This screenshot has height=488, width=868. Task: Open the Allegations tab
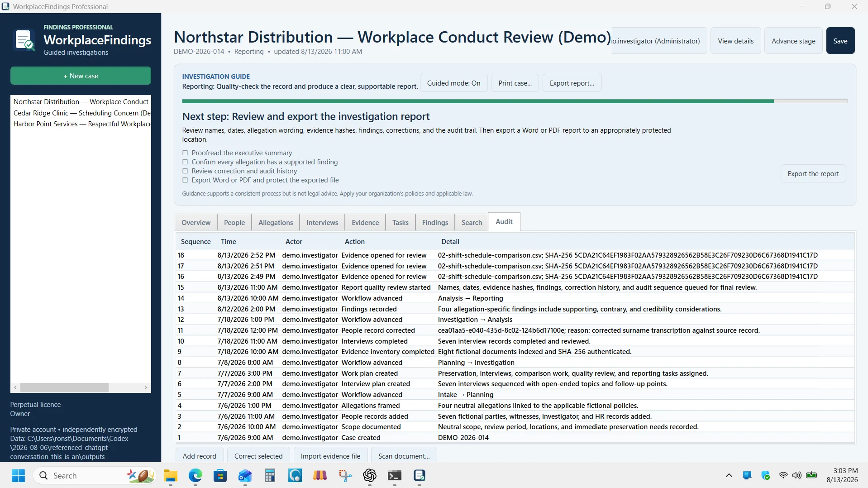pos(276,223)
